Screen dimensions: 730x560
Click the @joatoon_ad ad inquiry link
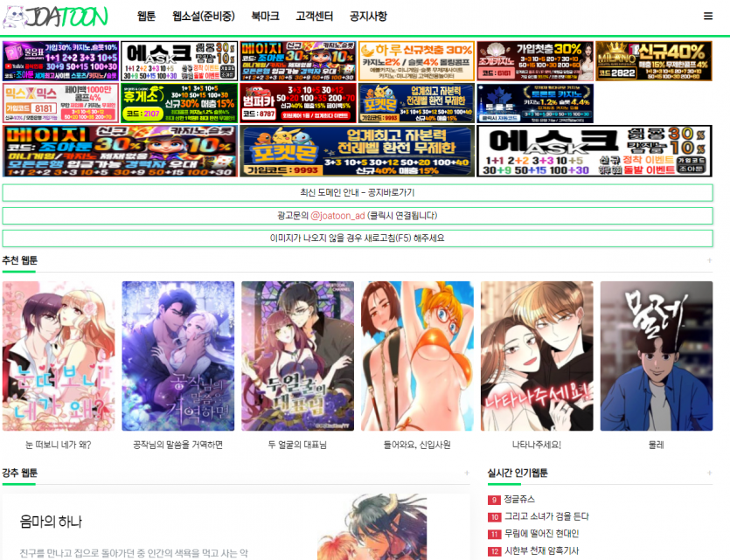(x=337, y=215)
